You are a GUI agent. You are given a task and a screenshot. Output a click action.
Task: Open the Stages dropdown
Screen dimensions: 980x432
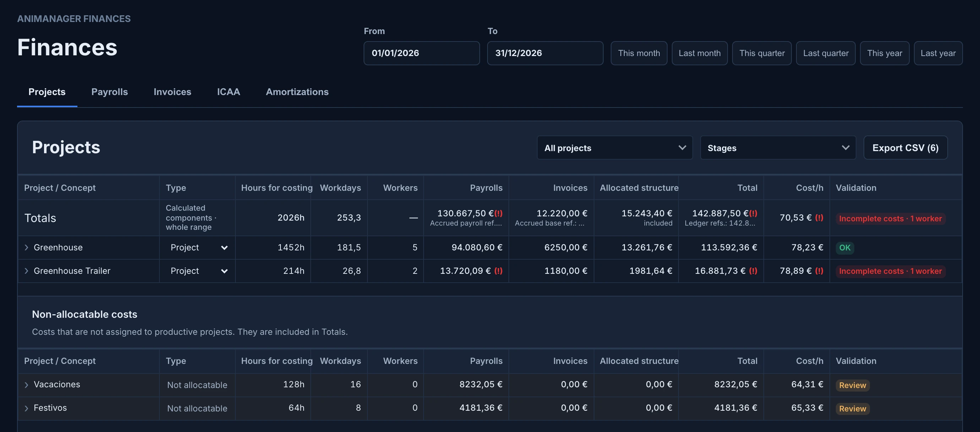[x=778, y=148]
